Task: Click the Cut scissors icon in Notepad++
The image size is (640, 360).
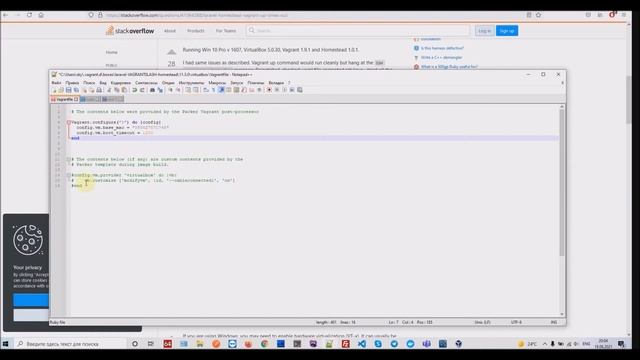Action: pyautogui.click(x=109, y=90)
